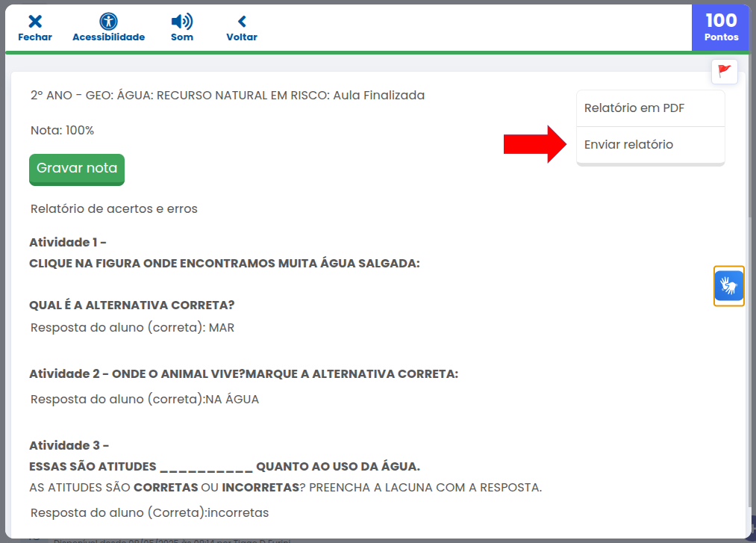Toggle the Som speaker icon
Screen dimensions: 756x543
(181, 22)
